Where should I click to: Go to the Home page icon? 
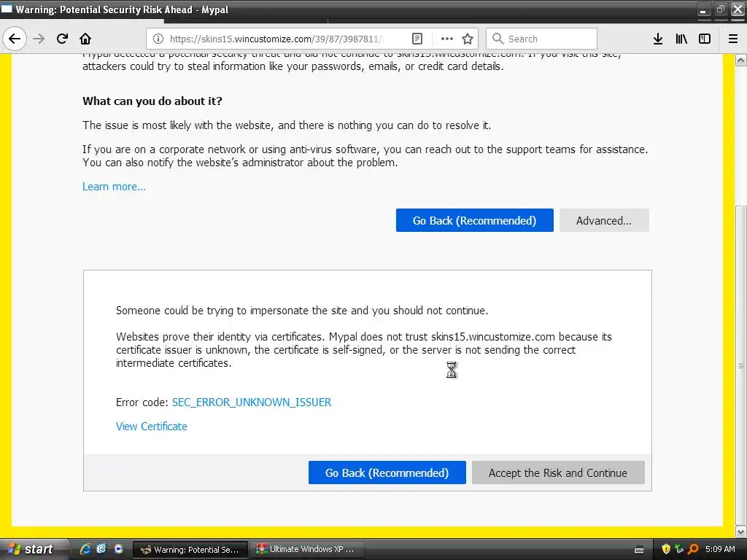[85, 39]
